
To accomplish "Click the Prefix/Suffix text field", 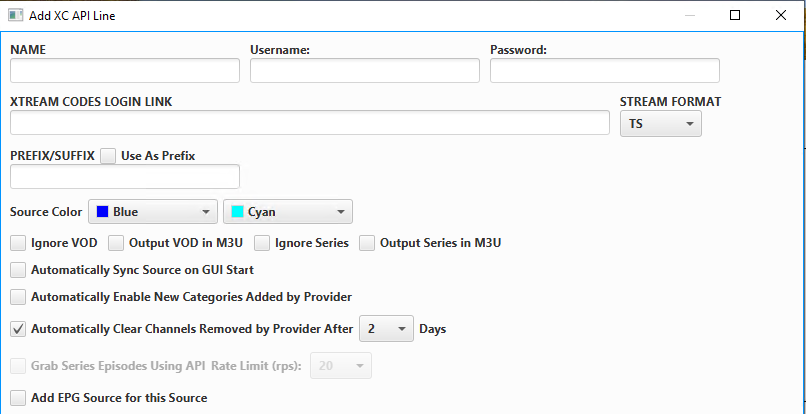I will (x=125, y=176).
